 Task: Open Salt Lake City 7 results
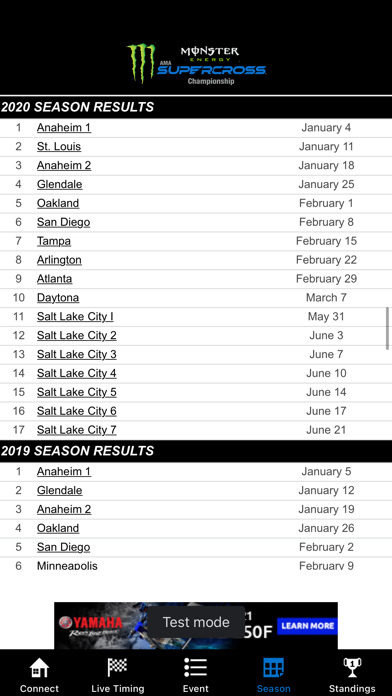(x=76, y=430)
